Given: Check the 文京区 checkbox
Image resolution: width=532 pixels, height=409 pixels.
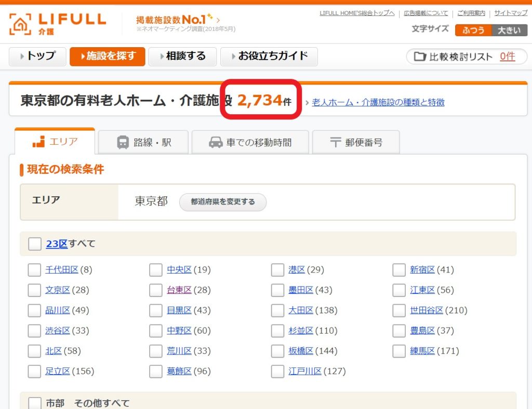Looking at the screenshot, I should point(34,290).
